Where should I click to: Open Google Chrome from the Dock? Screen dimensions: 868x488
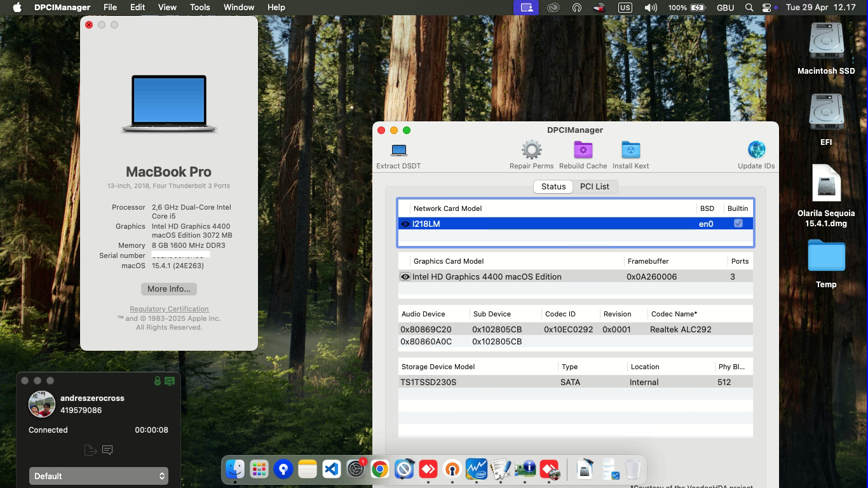click(380, 469)
